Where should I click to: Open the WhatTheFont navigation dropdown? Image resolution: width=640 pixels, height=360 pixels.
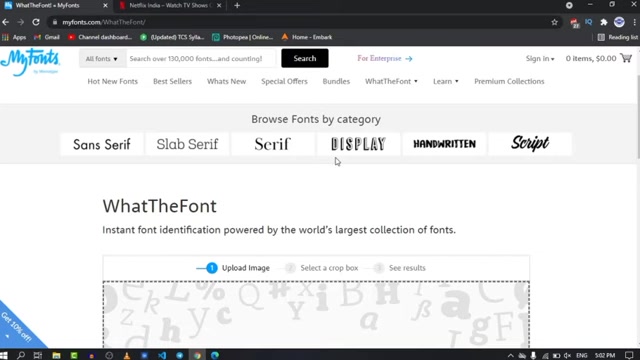[391, 81]
